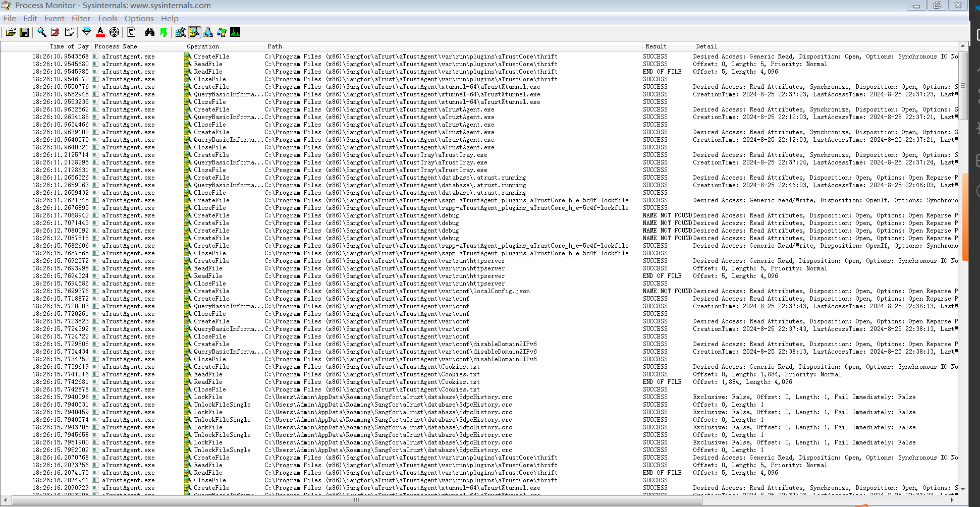Click the process icon beside aTrustAgent.exe at 18:26:10.9545680
Viewport: 980px width, 507px height.
[95, 64]
